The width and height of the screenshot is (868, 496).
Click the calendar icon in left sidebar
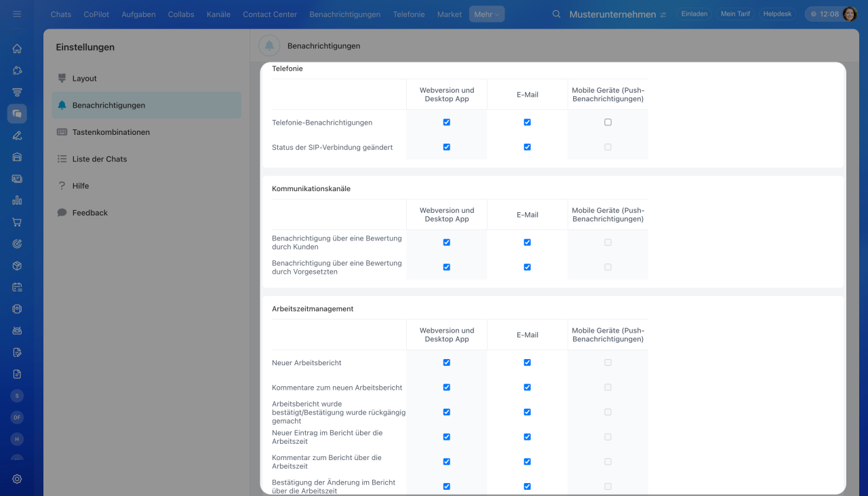(17, 287)
